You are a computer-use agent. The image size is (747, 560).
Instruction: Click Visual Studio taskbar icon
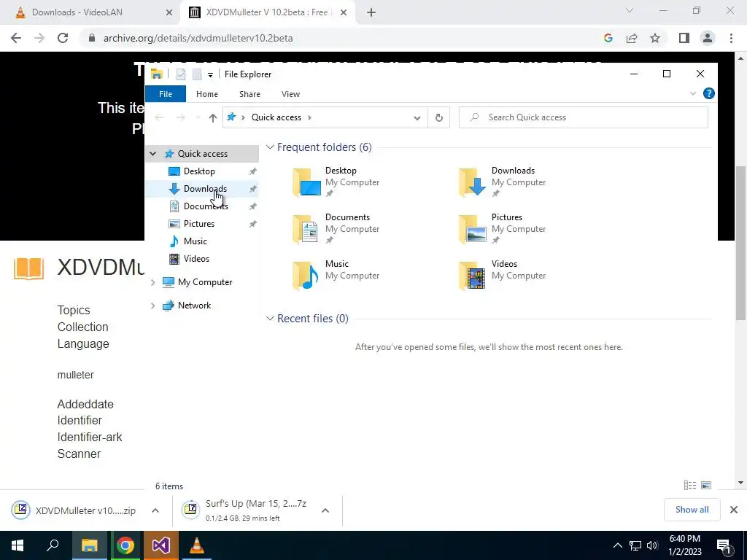pos(161,545)
